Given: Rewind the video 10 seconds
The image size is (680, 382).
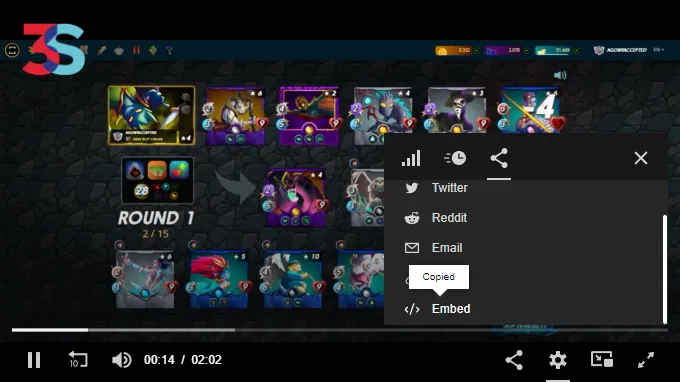Looking at the screenshot, I should pyautogui.click(x=78, y=359).
